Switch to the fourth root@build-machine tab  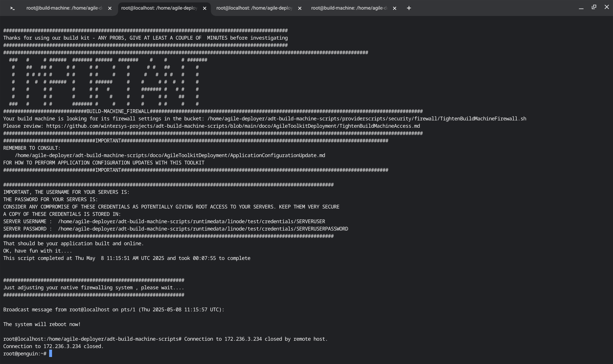349,8
